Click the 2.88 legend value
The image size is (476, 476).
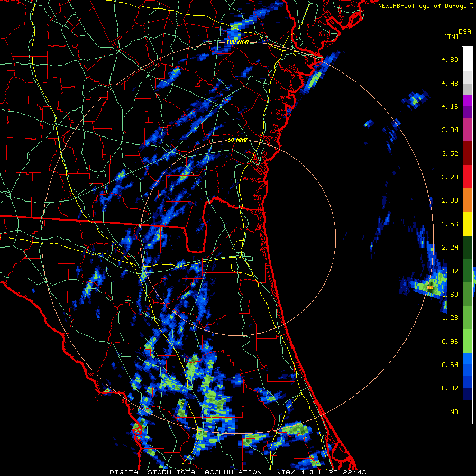[450, 200]
